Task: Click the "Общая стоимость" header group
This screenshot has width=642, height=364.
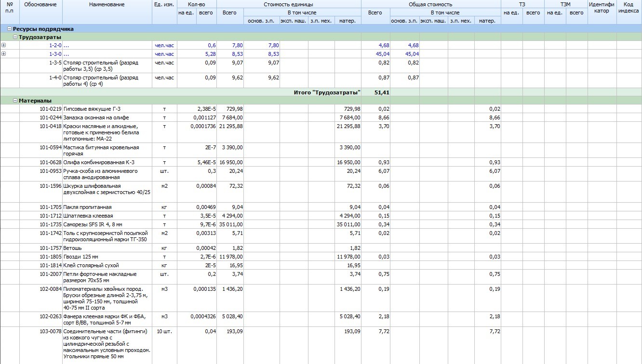Action: (x=430, y=4)
